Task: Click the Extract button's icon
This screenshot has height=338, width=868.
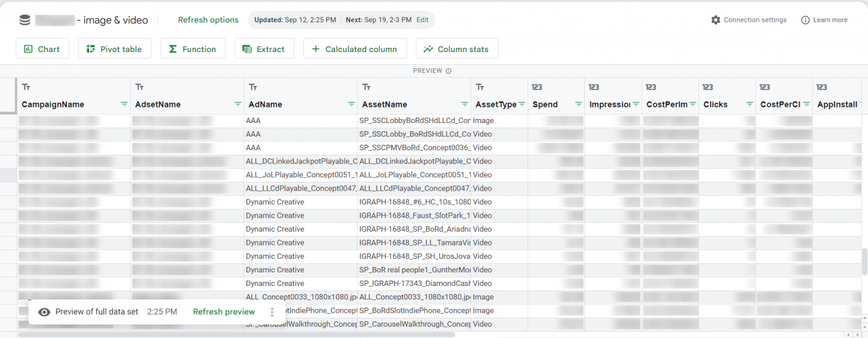Action: (247, 49)
